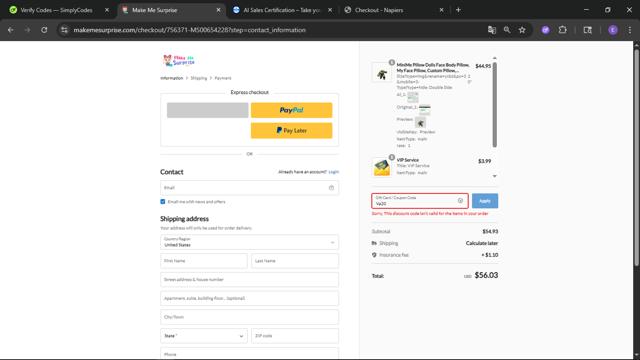Open Chrome three-dot menu
This screenshot has height=360, width=640.
[x=630, y=30]
